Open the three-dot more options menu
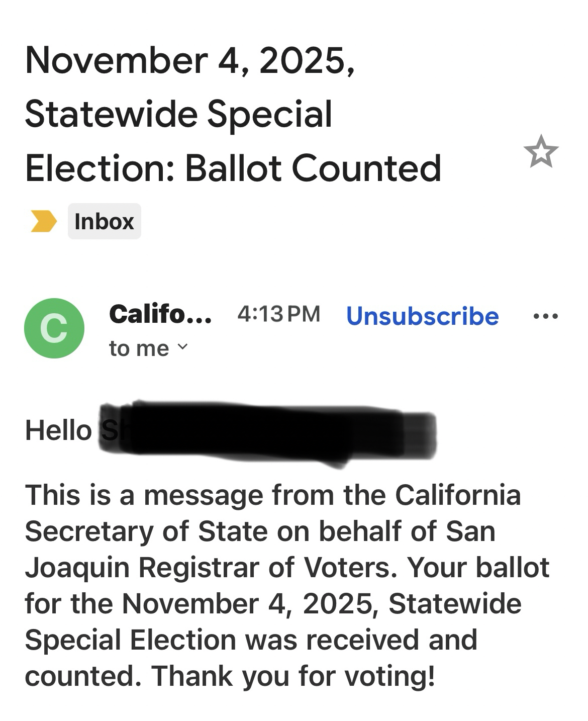This screenshot has width=588, height=721. tap(546, 316)
